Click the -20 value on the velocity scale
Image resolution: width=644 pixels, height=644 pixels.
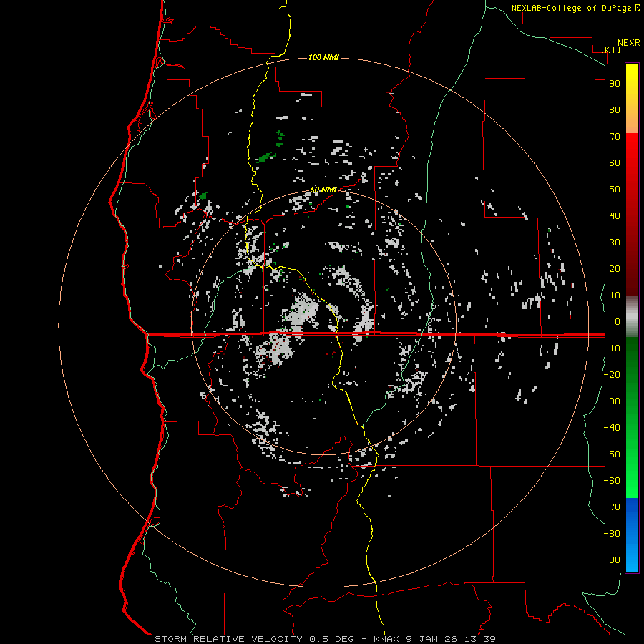point(612,374)
